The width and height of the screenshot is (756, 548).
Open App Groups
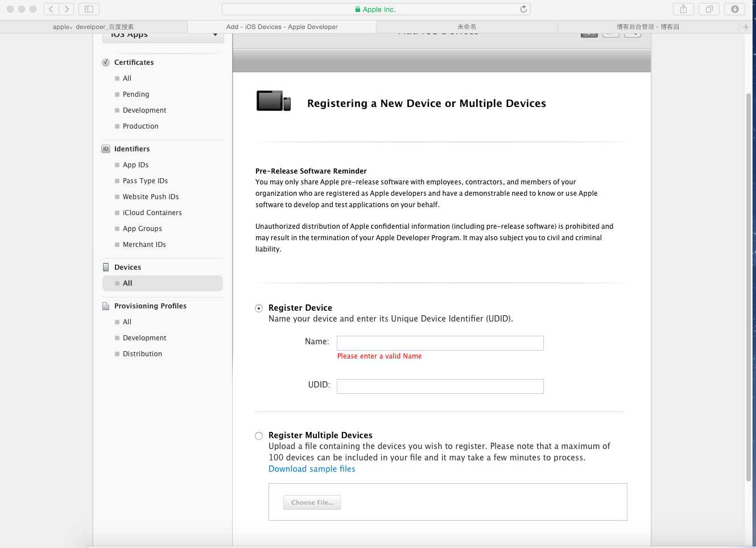(142, 229)
